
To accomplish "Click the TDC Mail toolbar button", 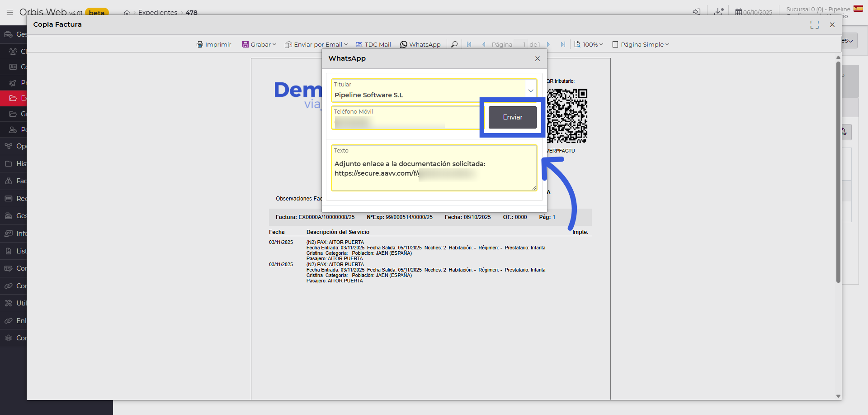I will 373,44.
